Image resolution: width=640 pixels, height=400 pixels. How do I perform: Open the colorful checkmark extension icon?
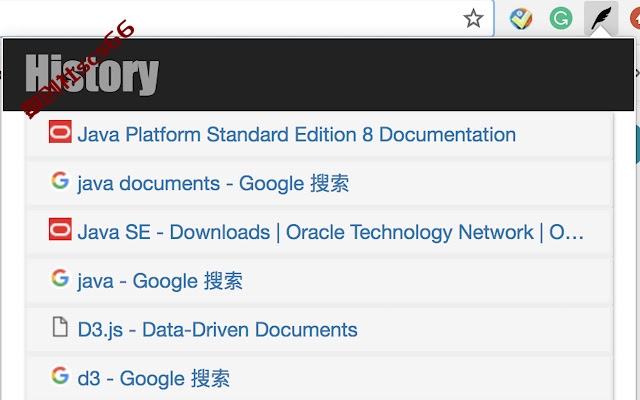point(521,19)
